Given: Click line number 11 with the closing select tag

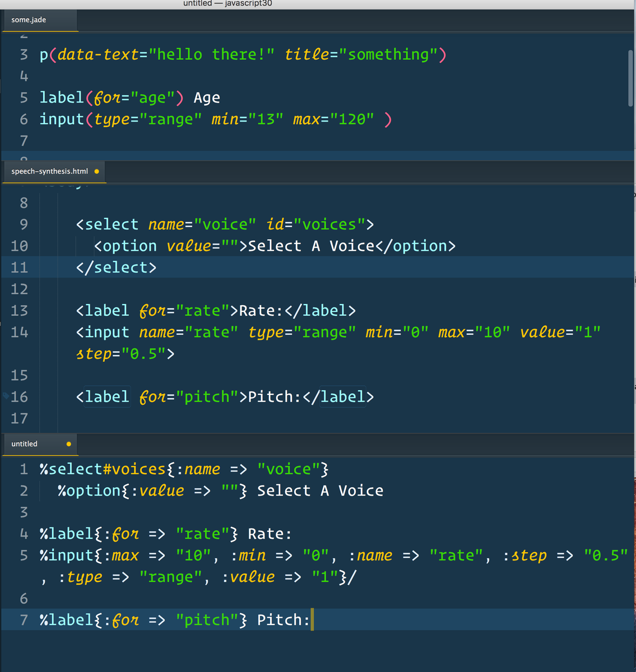Looking at the screenshot, I should (x=19, y=268).
